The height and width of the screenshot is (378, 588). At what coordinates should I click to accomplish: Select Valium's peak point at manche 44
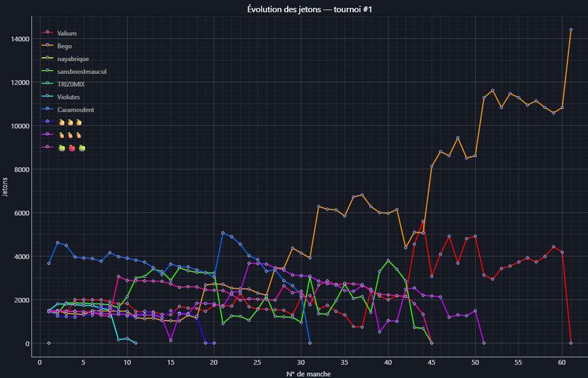(423, 221)
